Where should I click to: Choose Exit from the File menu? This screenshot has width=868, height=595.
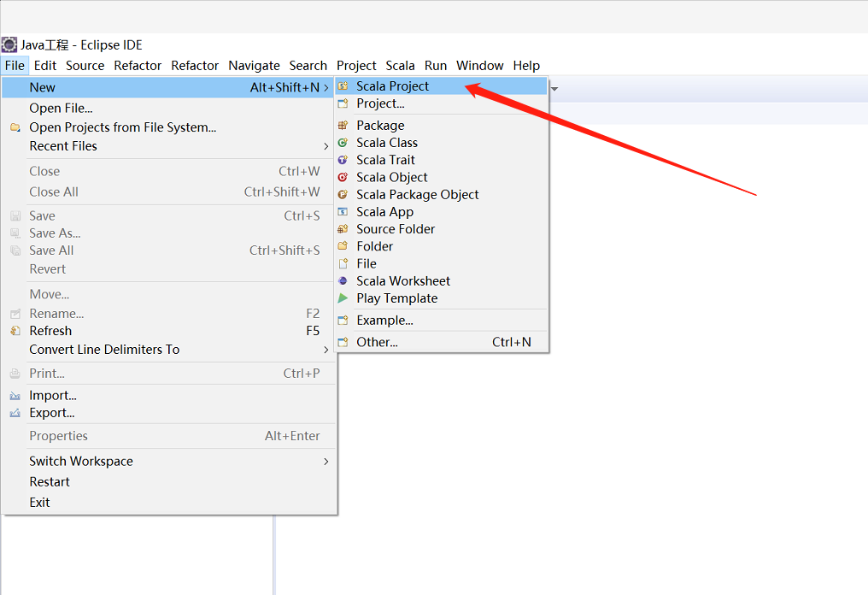pyautogui.click(x=169, y=503)
